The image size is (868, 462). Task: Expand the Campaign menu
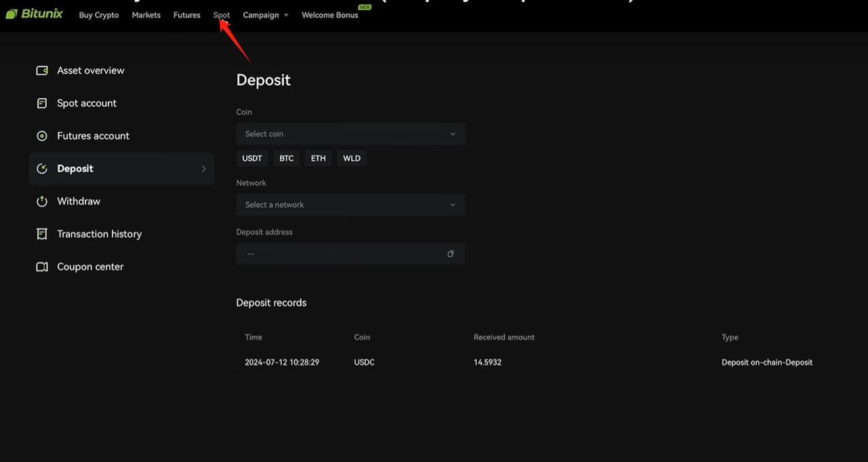265,15
